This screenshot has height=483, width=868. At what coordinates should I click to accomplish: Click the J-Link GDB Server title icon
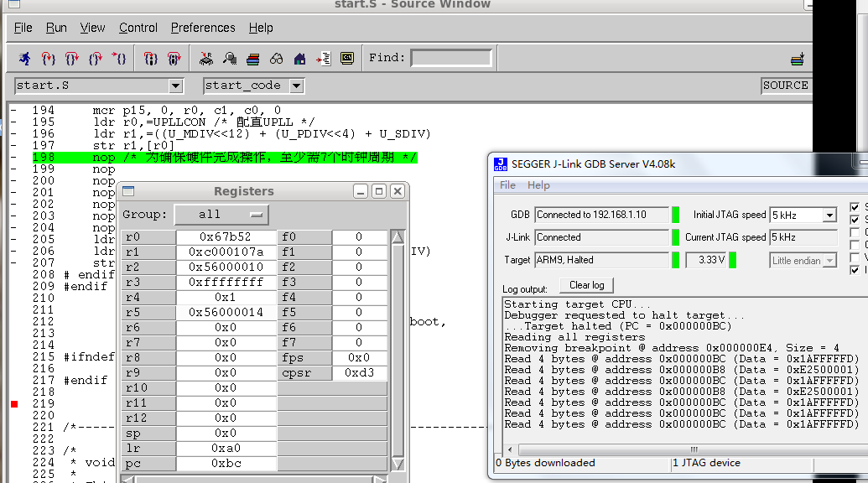point(501,164)
